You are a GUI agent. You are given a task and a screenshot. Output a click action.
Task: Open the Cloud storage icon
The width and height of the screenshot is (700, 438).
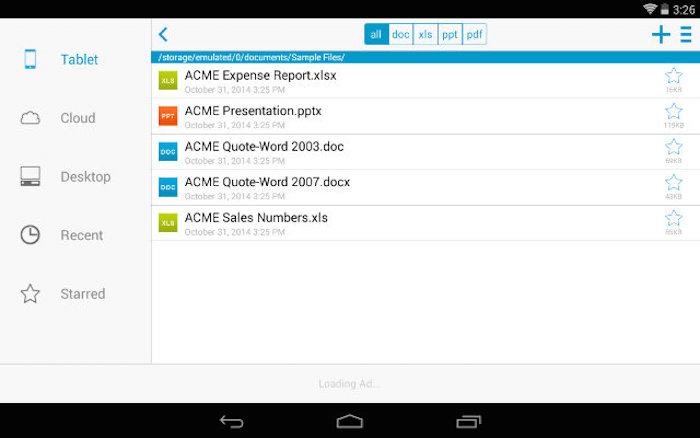tap(30, 118)
